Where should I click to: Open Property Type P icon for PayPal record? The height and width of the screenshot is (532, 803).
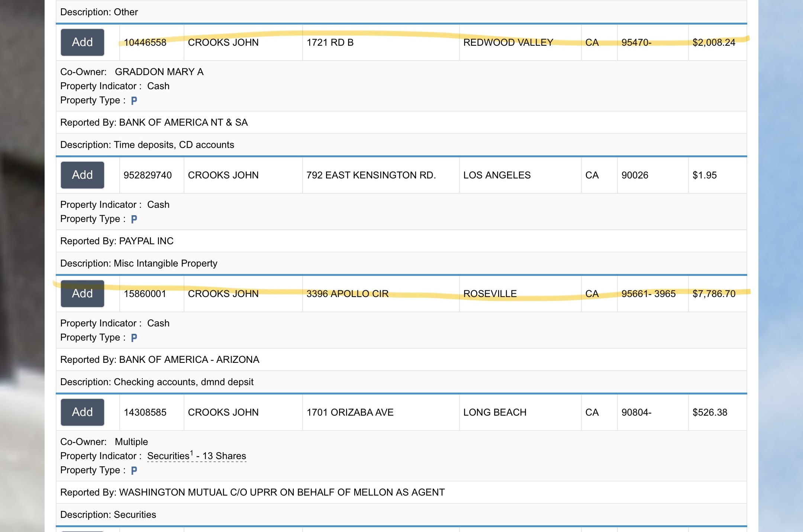[x=134, y=219]
